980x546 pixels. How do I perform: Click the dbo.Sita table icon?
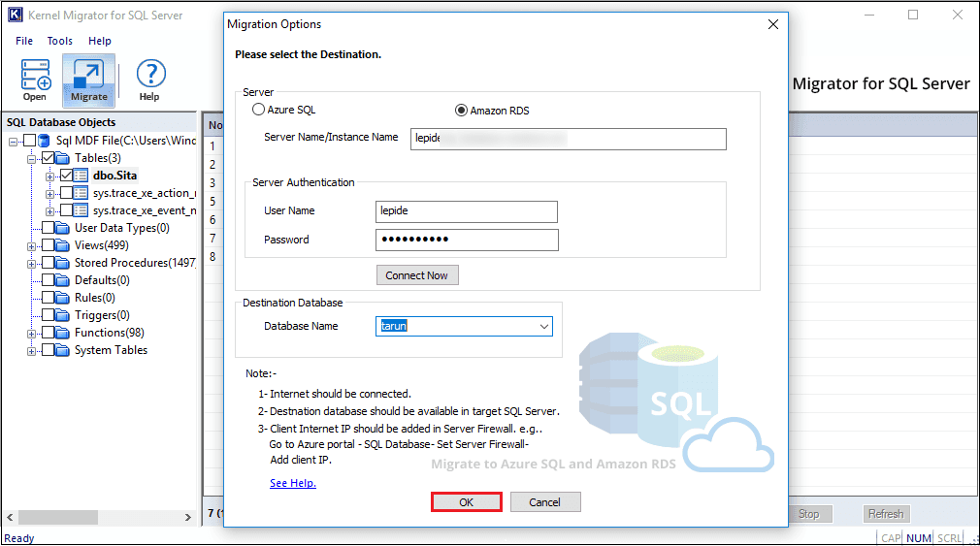point(81,176)
